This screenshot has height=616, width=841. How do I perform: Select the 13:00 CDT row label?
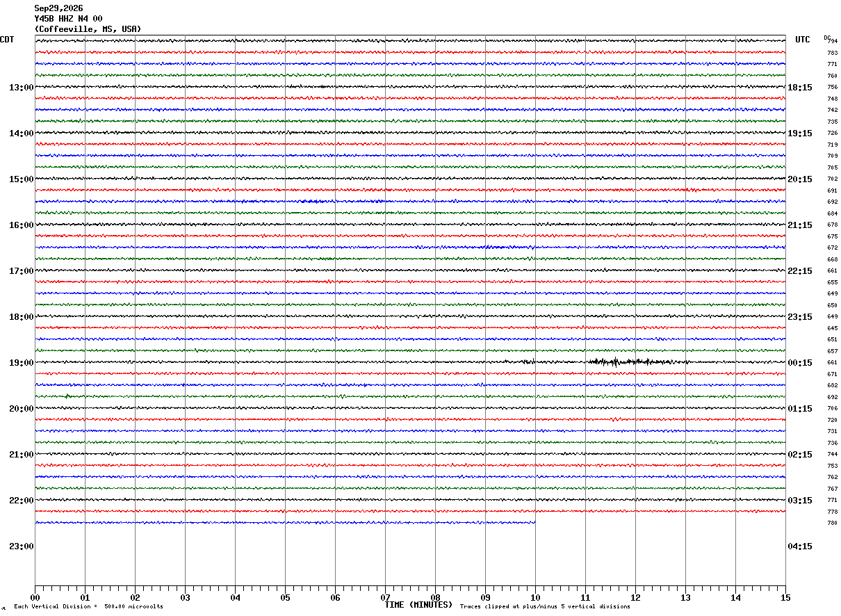[21, 88]
